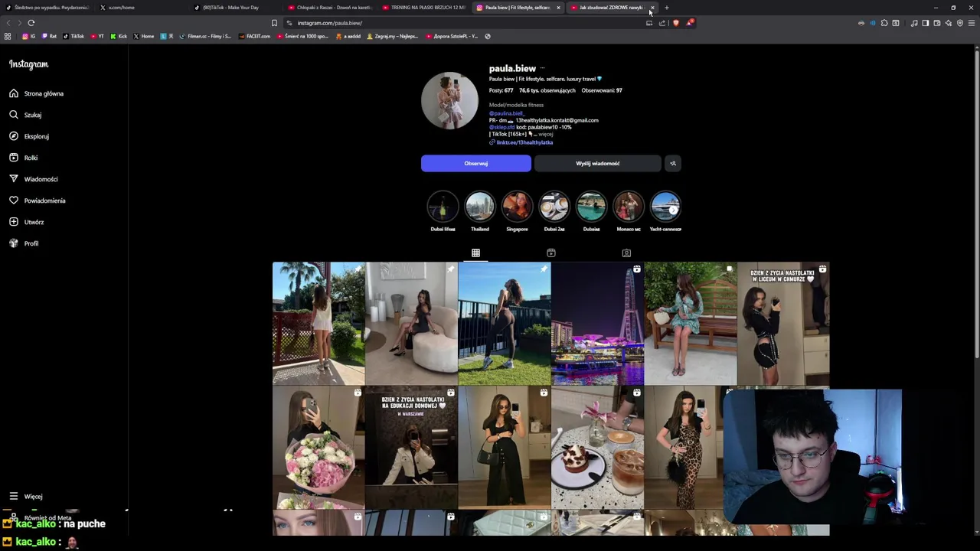Open Strona główna in Instagram sidebar
980x551 pixels.
(37, 93)
